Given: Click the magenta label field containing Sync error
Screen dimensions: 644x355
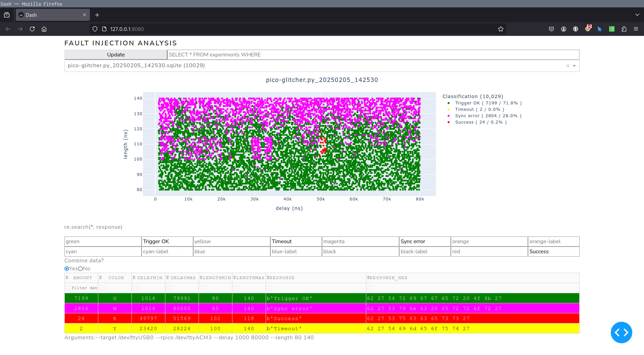Looking at the screenshot, I should tap(425, 241).
